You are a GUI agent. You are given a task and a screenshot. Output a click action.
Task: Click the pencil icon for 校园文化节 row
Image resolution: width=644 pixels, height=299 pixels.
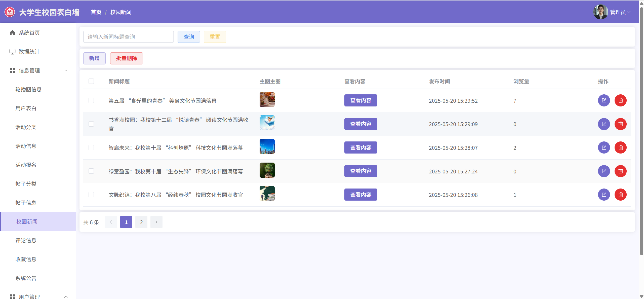(x=604, y=195)
